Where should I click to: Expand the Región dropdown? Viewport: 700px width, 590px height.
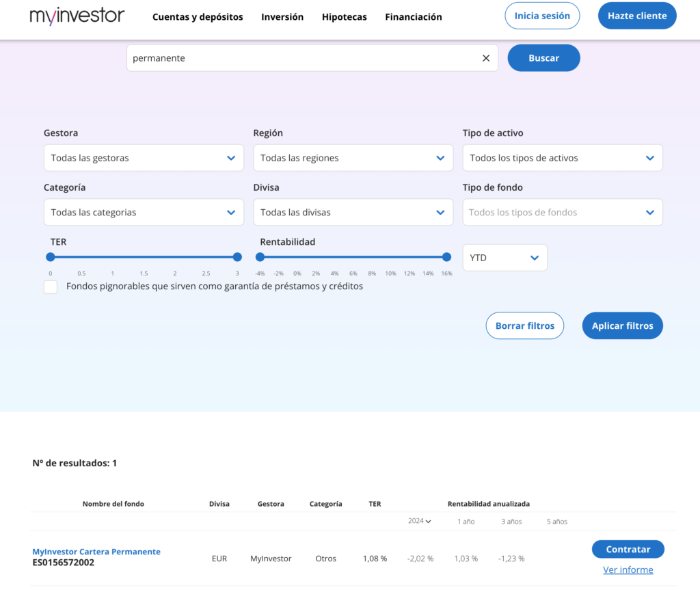pos(353,158)
